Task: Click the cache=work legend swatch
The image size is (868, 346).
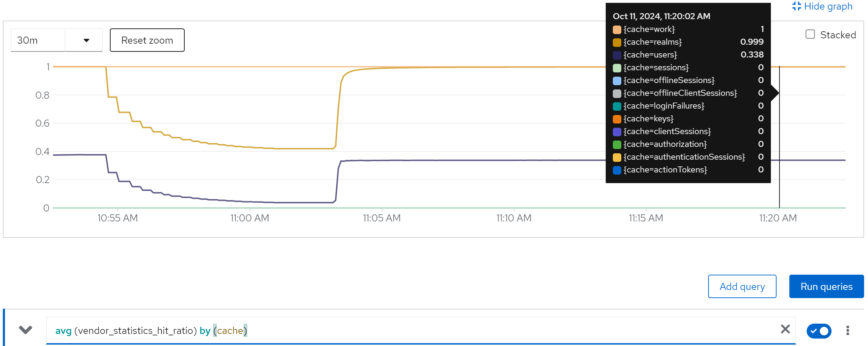Action: (617, 29)
